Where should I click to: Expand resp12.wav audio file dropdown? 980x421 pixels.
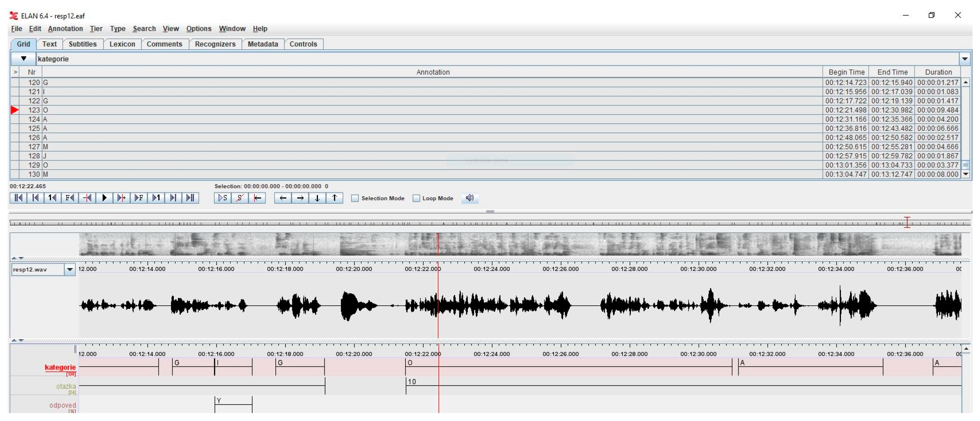click(x=70, y=270)
